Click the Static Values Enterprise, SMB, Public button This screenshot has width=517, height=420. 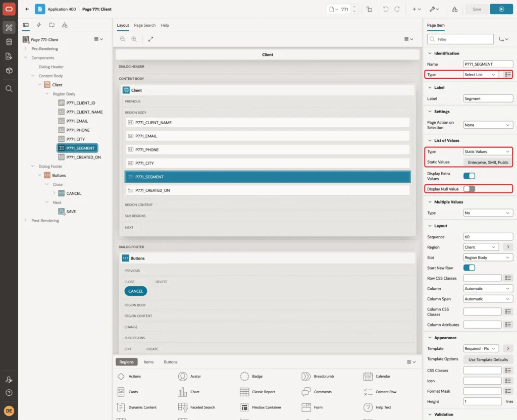488,162
